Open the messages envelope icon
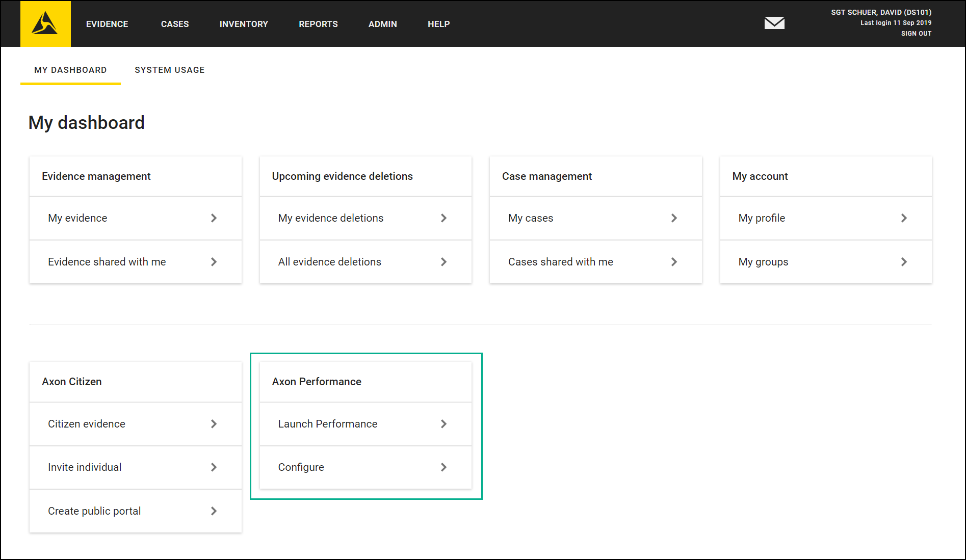 (x=774, y=23)
